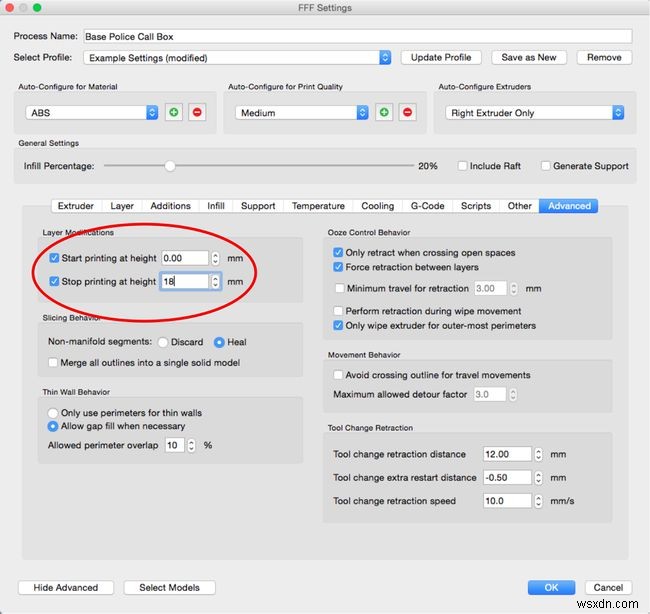650x614 pixels.
Task: Switch to the Infill tab
Action: (216, 206)
